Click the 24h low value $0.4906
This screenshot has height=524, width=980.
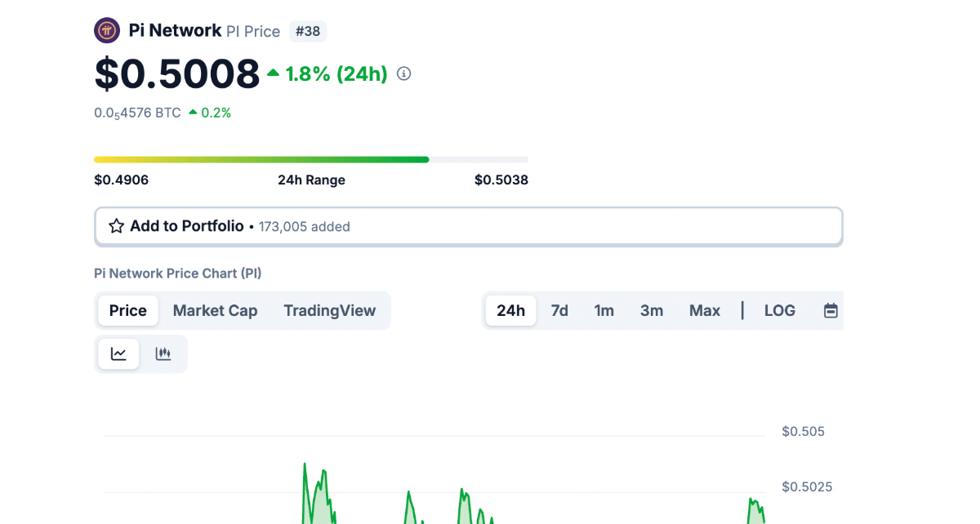(121, 180)
